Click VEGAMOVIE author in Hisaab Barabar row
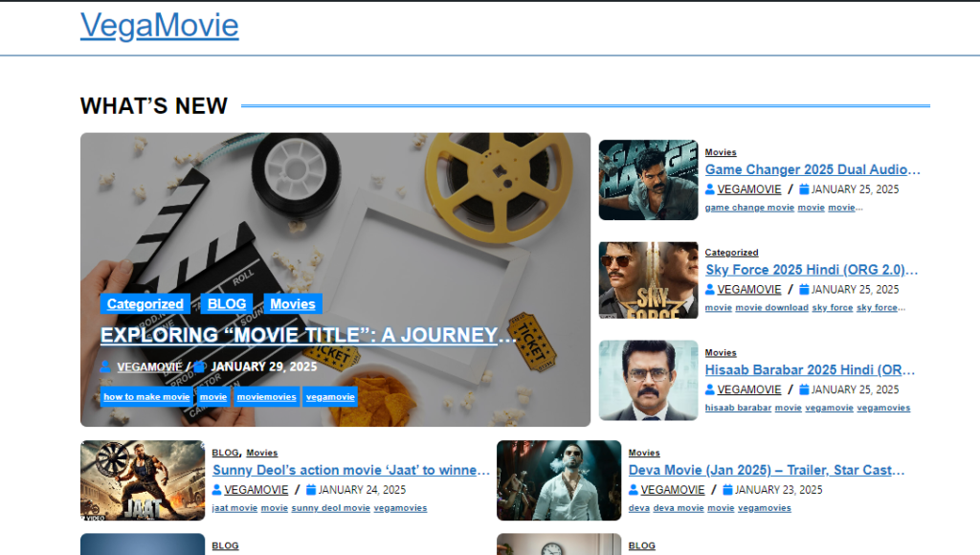The height and width of the screenshot is (555, 980). (748, 389)
